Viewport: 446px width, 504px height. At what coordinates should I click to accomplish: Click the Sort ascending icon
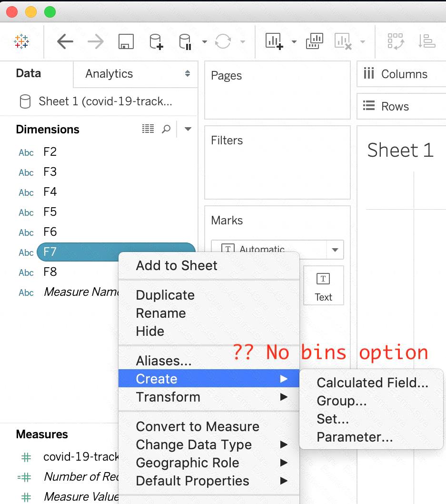click(427, 41)
